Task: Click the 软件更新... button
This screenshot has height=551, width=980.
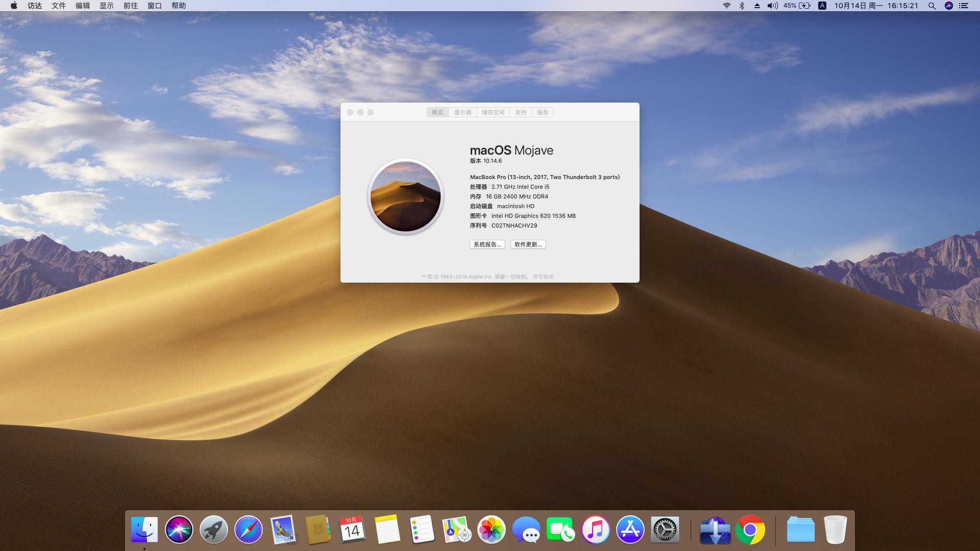Action: pos(528,244)
